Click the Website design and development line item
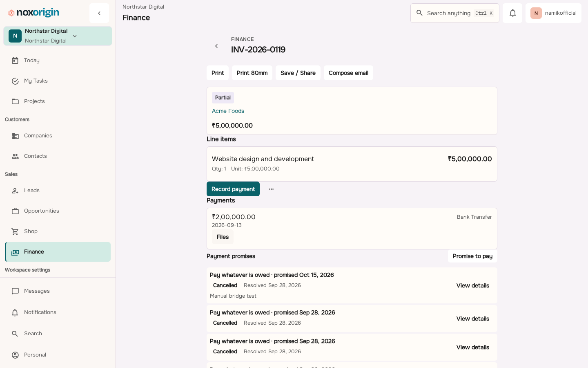This screenshot has width=588, height=368. point(352,164)
